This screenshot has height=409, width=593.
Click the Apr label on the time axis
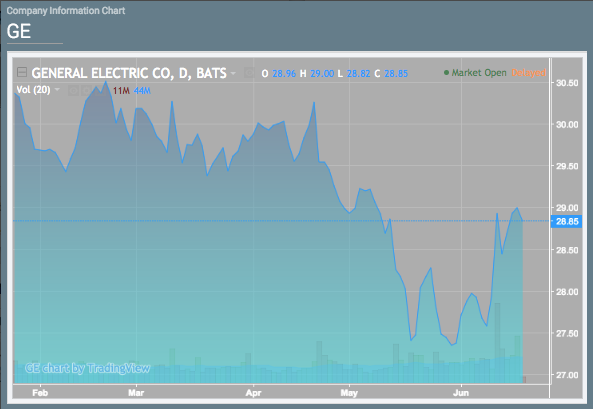253,393
